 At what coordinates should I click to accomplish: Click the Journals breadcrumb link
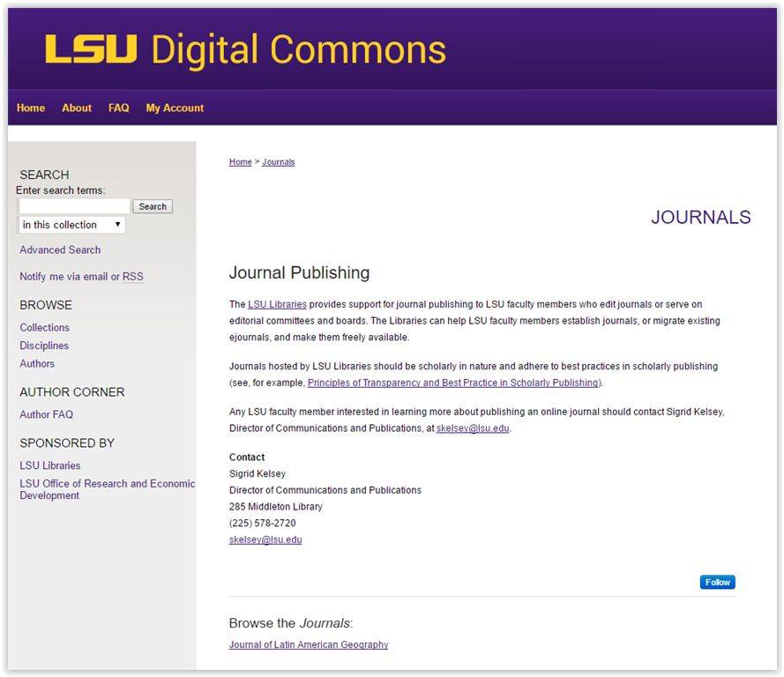pos(279,162)
